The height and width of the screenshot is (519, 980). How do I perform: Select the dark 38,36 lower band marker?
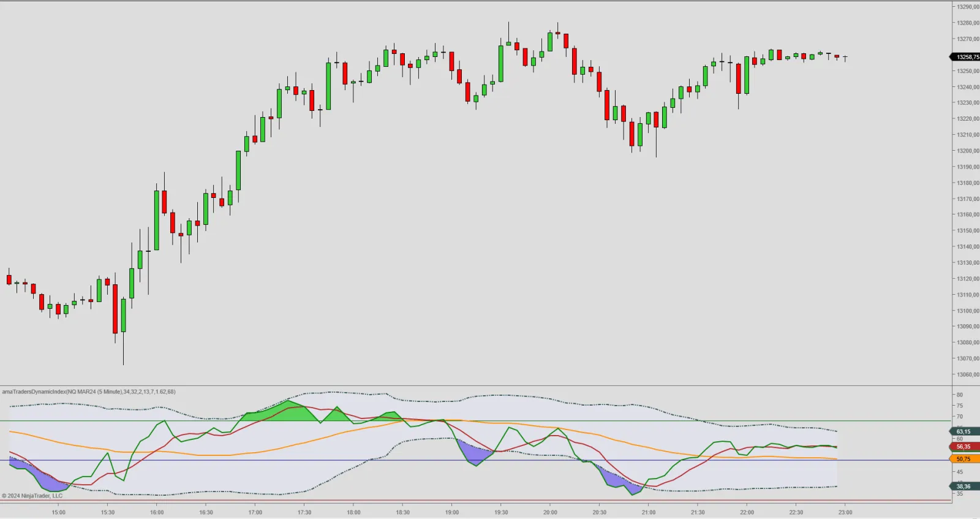964,487
